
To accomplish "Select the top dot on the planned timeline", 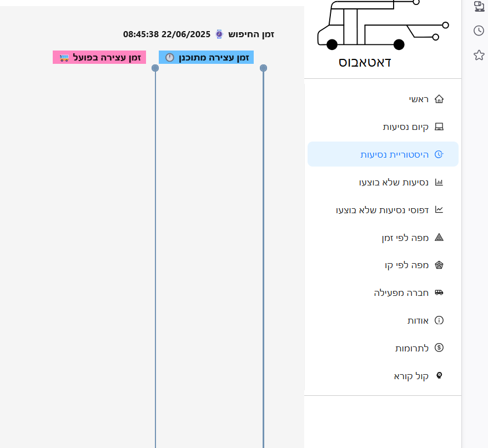I will (x=263, y=68).
